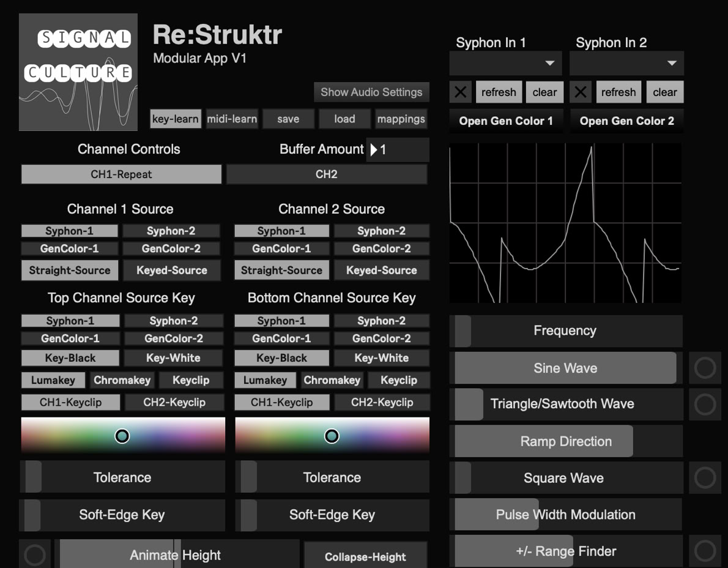Select Syphon-2 for Bottom Channel Source Key
728x568 pixels.
[381, 321]
